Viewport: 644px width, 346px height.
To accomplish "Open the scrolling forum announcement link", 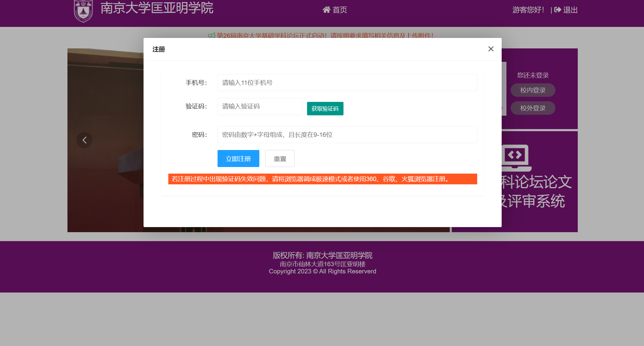I will 325,36.
